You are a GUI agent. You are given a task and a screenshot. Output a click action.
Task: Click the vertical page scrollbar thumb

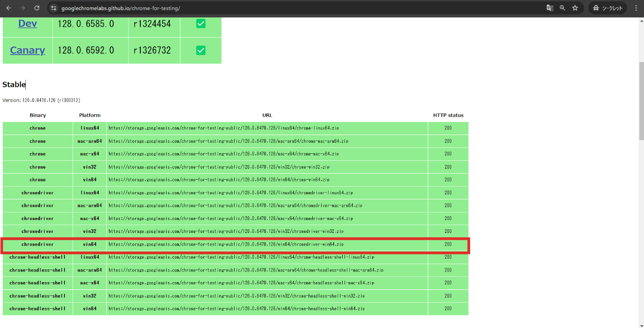pos(641,101)
